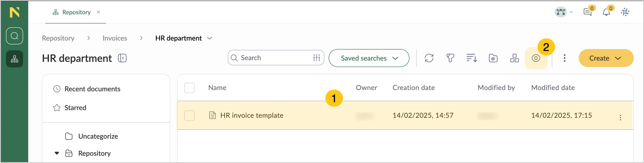Click modified date 14/02/2025, 17:15
This screenshot has height=163, width=644.
pyautogui.click(x=561, y=115)
